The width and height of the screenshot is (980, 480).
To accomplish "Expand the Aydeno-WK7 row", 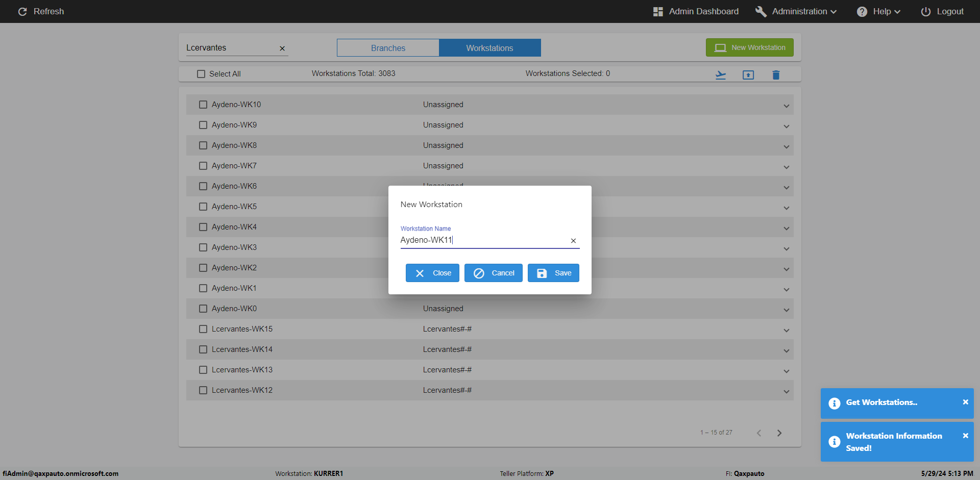I will [786, 167].
